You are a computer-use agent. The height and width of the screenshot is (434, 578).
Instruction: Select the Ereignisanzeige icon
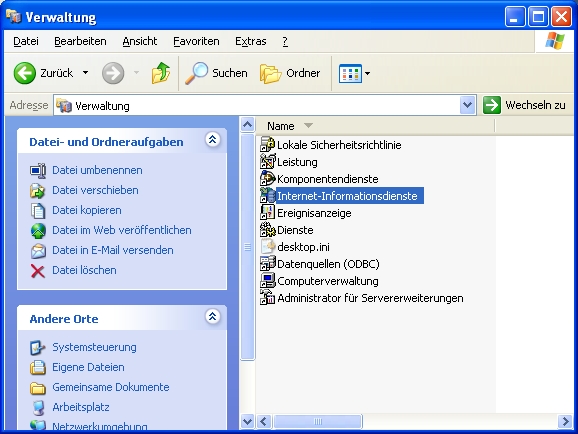[x=268, y=213]
